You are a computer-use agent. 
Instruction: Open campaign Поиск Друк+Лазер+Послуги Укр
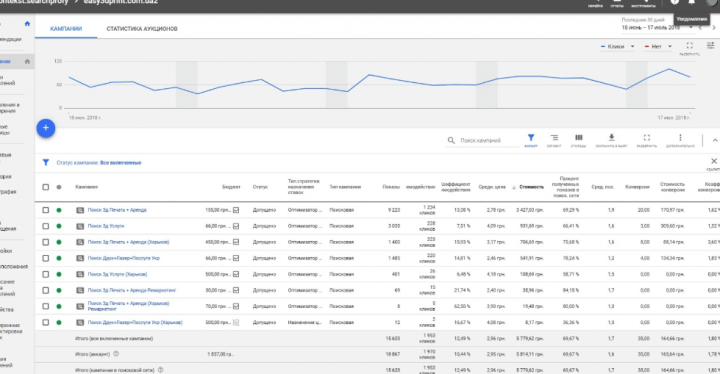tap(124, 258)
